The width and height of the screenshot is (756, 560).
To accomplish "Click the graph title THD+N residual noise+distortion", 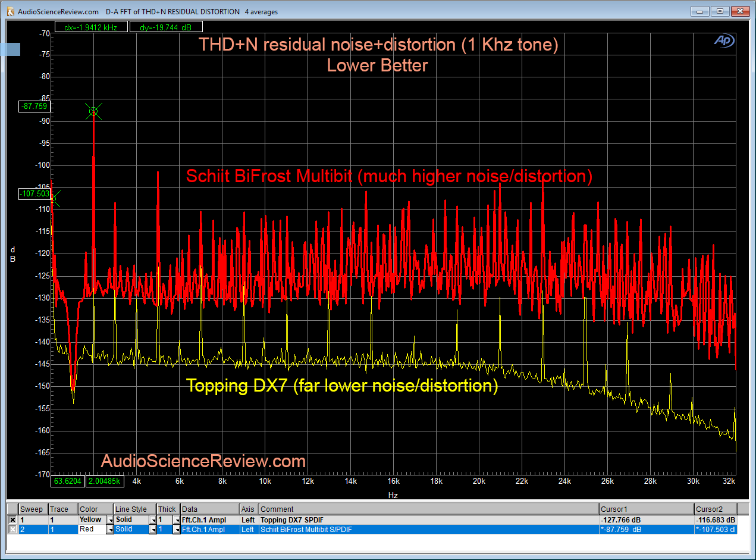I will [378, 45].
